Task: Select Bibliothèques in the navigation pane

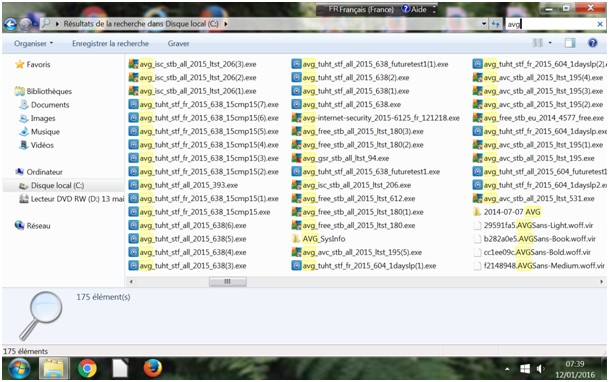Action: (x=43, y=91)
